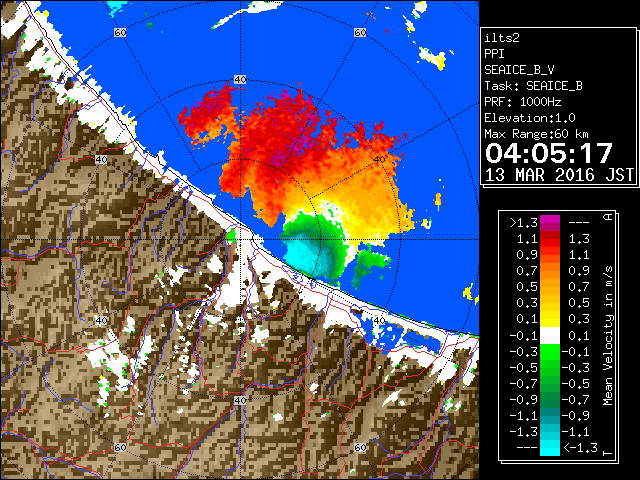Select the 'Elevation:1.0' text
Viewport: 640px width, 480px height.
click(530, 118)
